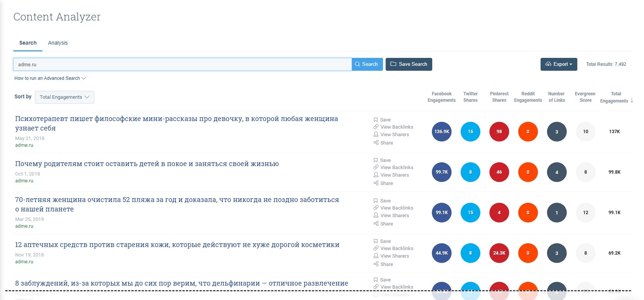Open the Почему родителям стоит article title
The width and height of the screenshot is (644, 300).
pyautogui.click(x=147, y=164)
